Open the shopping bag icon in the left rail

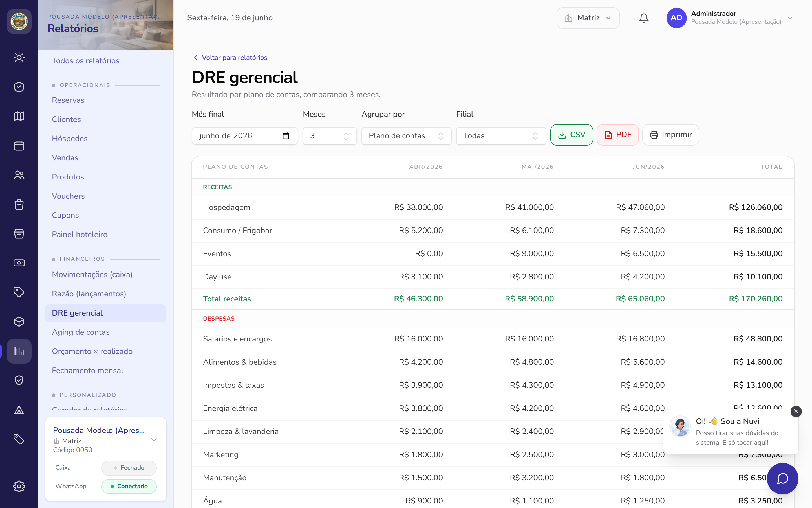pyautogui.click(x=19, y=204)
